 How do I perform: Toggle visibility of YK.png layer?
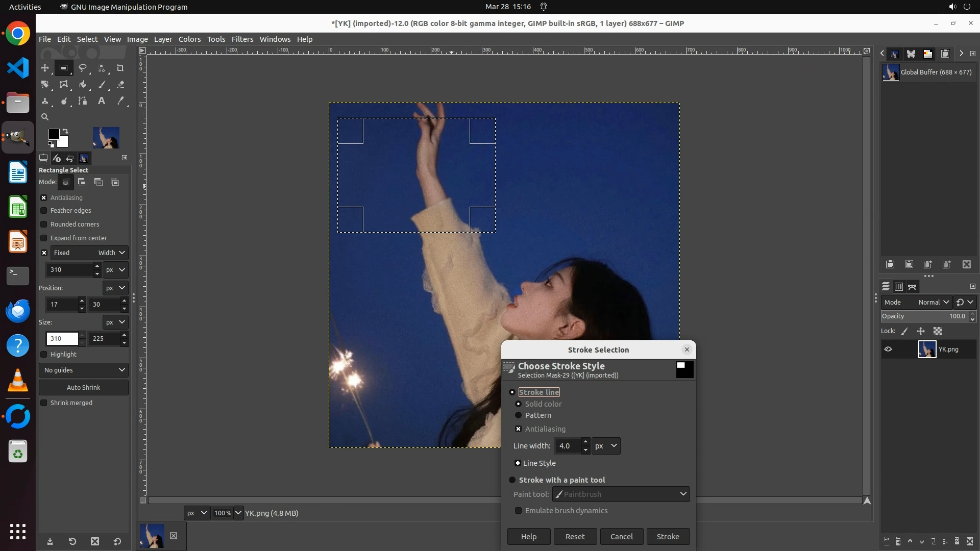pyautogui.click(x=888, y=349)
